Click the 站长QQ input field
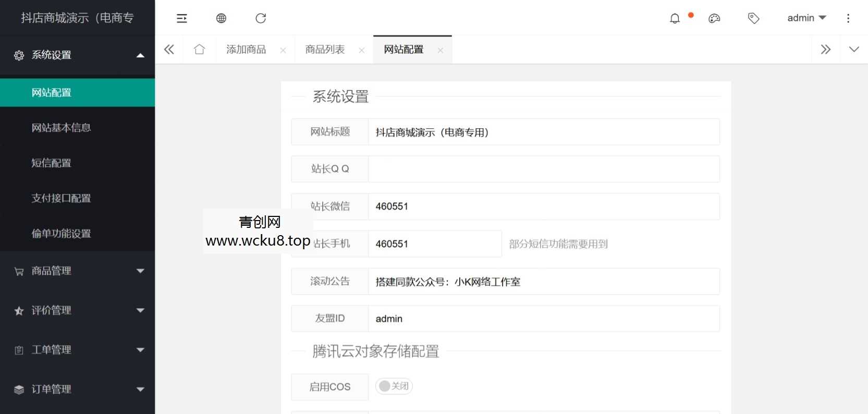Viewport: 868px width, 414px height. click(x=543, y=169)
